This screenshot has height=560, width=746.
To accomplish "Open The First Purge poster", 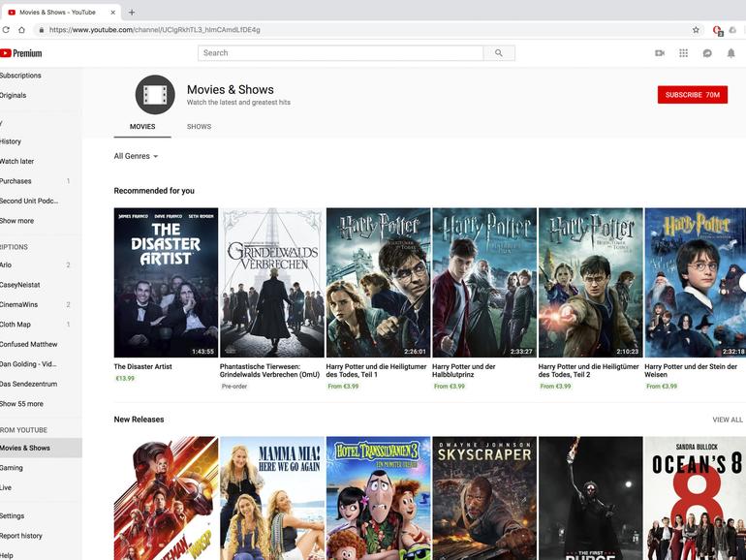I will pos(590,498).
